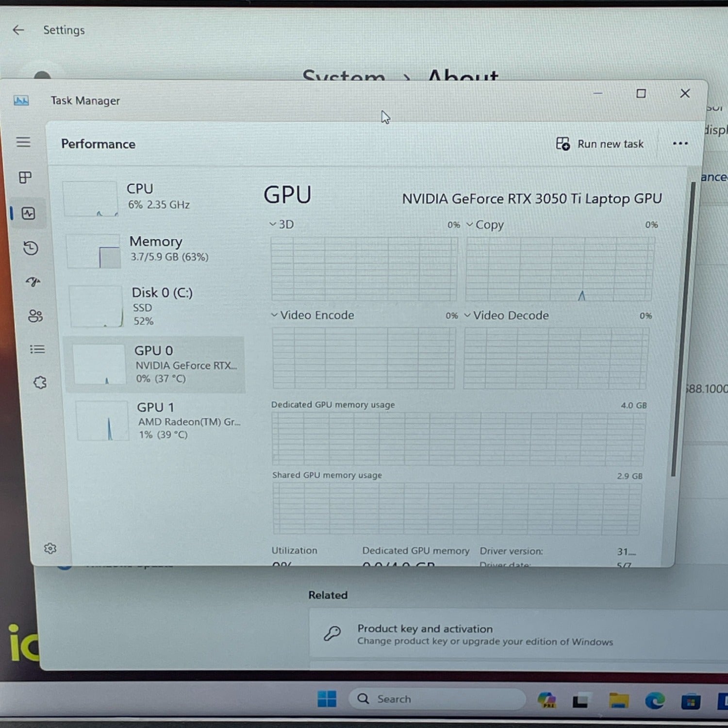Open the Details list sidebar icon
This screenshot has height=728, width=728.
pyautogui.click(x=37, y=349)
